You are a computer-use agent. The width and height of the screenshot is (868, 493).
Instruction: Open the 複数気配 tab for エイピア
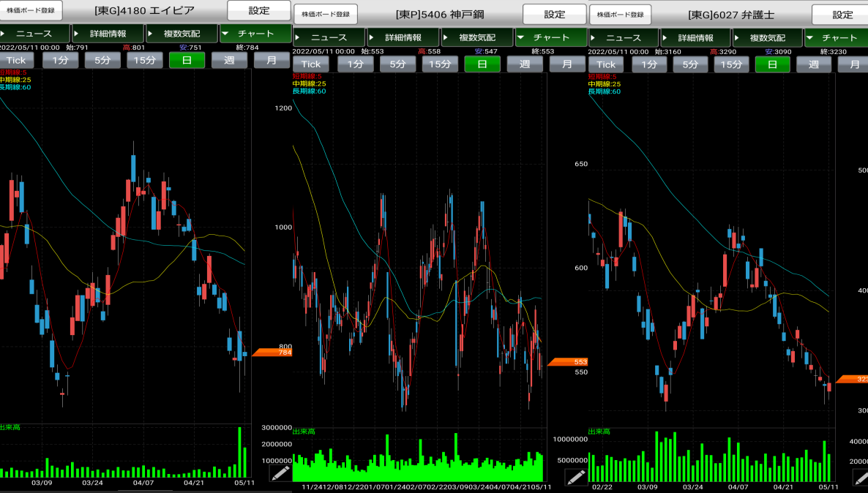182,34
